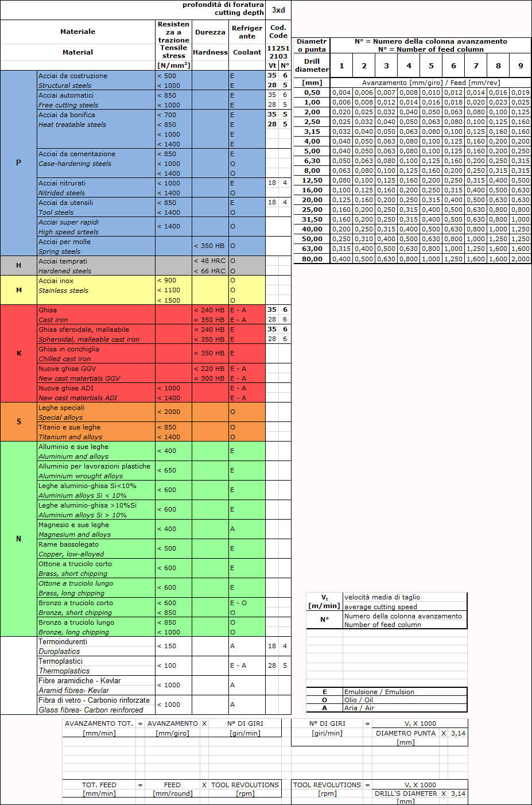Click the 'Nuove ghise ADI' cell
The height and width of the screenshot is (805, 532).
click(96, 388)
